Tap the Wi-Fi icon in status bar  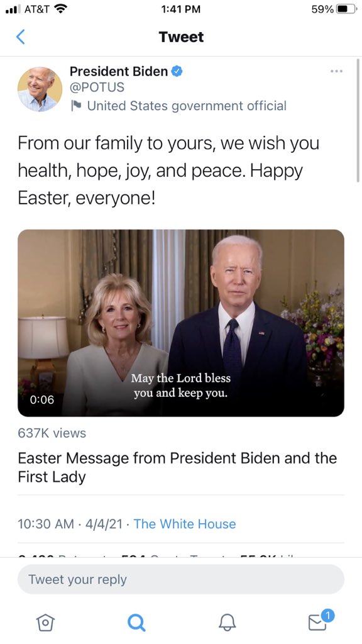coord(61,9)
